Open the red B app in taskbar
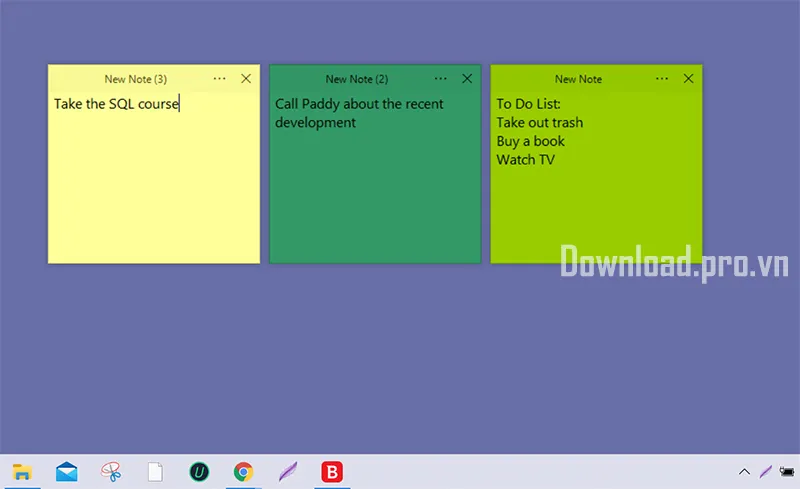The width and height of the screenshot is (800, 489). (332, 472)
